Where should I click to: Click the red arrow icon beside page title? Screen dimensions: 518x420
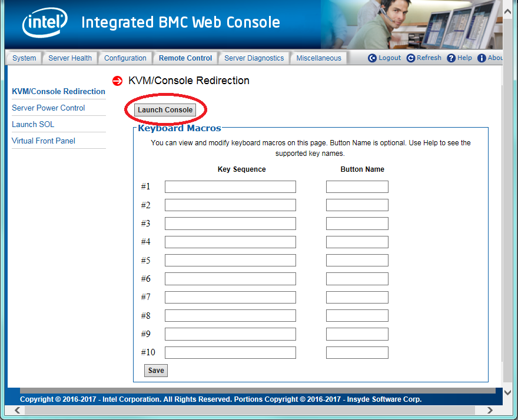click(x=117, y=81)
